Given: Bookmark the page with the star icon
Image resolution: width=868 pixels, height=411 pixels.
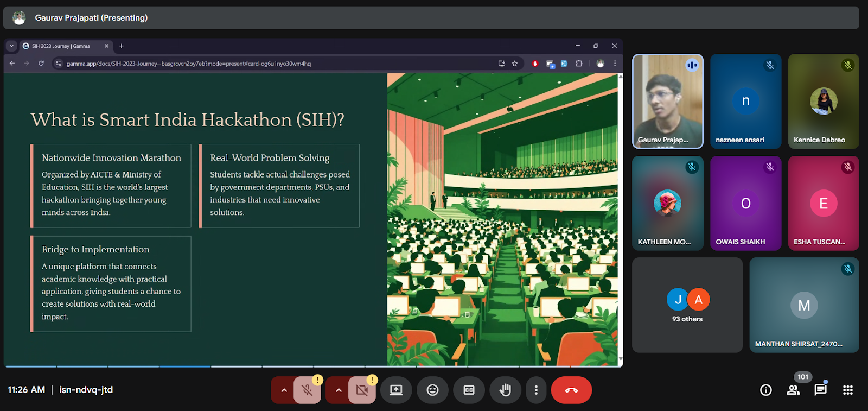Looking at the screenshot, I should [x=515, y=64].
